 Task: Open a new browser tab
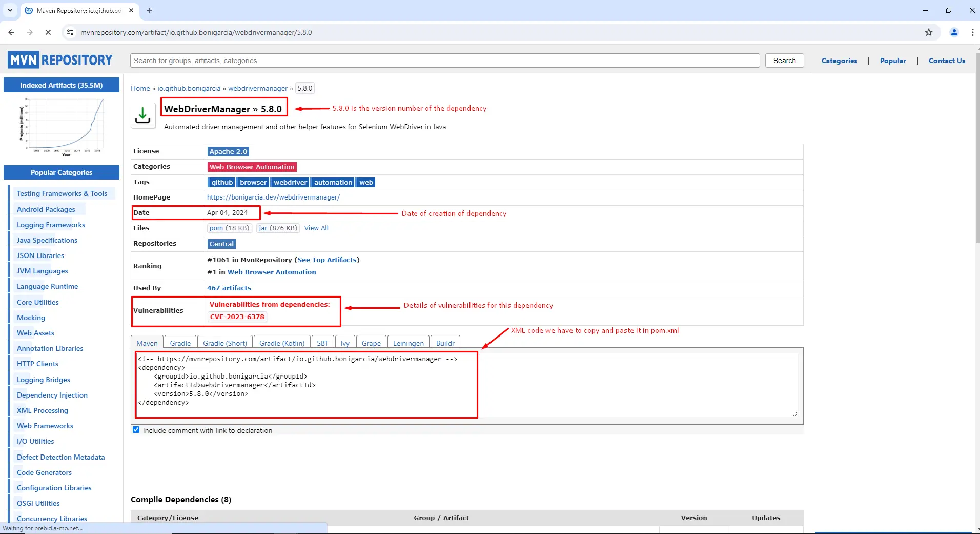(150, 10)
